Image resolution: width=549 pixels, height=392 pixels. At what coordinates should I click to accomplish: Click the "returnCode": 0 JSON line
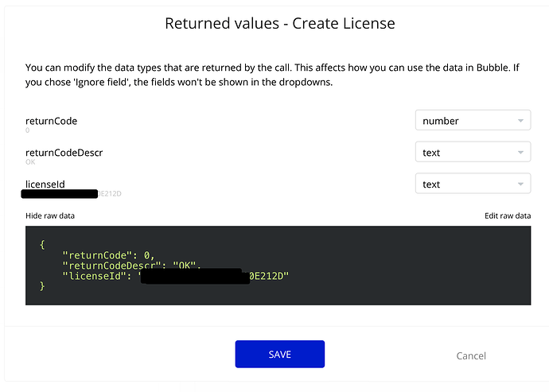tap(108, 255)
